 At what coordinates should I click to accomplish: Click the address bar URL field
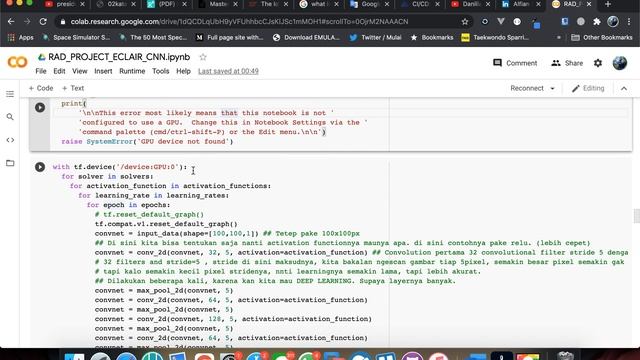(x=261, y=22)
